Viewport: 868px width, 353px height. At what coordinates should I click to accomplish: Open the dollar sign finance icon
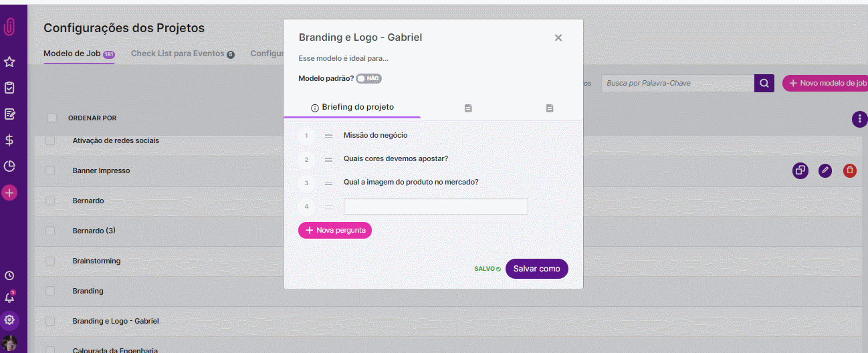point(9,140)
